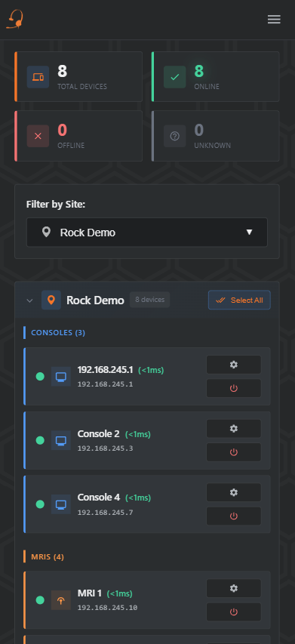Screen dimensions: 295x644
Task: Open settings gear for Console 4
Action: [x=233, y=492]
